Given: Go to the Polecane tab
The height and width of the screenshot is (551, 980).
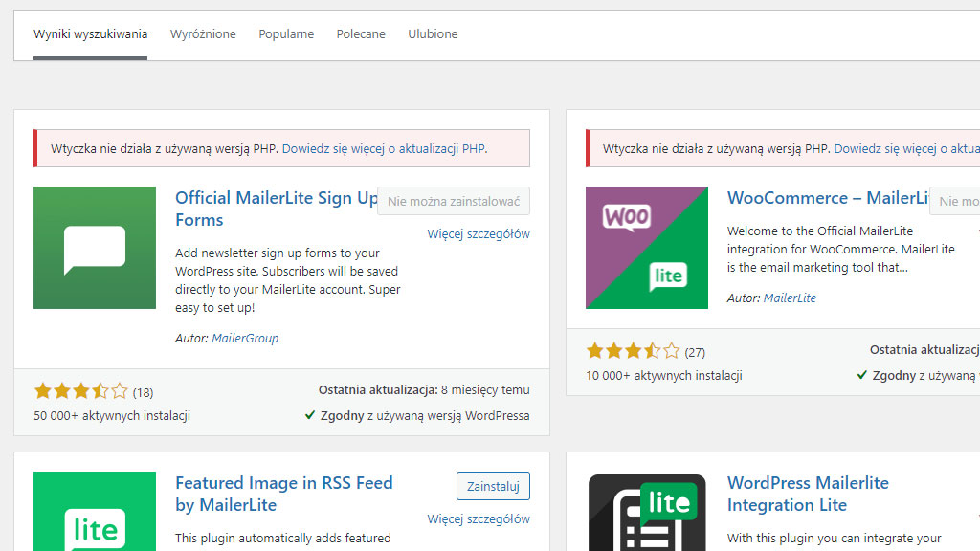Looking at the screenshot, I should tap(361, 34).
